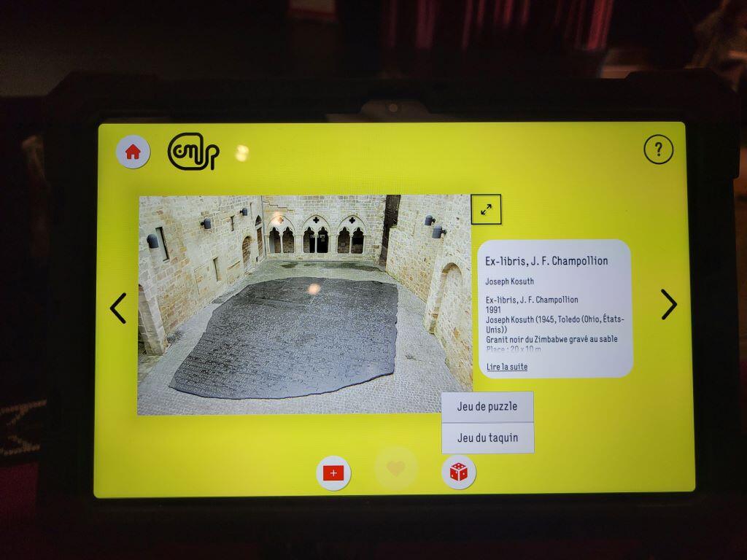Go to the home screen
Screen dimensions: 747x560
133,152
